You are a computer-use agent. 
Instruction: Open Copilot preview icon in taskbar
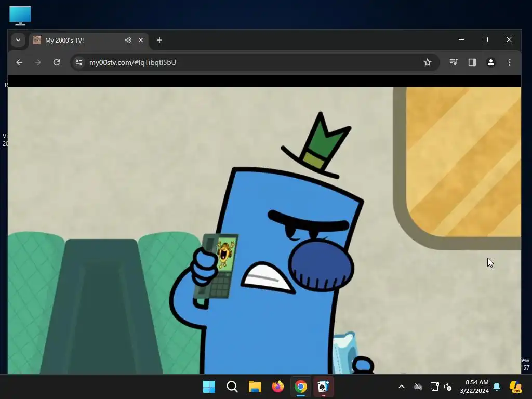pyautogui.click(x=515, y=387)
